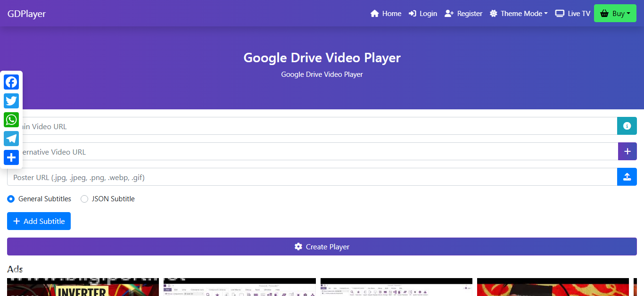Click the Ads section label
The height and width of the screenshot is (296, 644).
coord(15,269)
